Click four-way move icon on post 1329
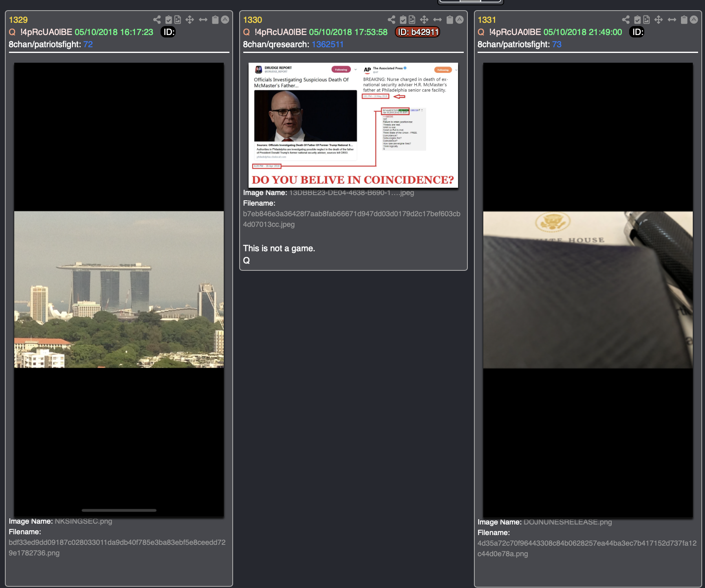705x588 pixels. 189,20
